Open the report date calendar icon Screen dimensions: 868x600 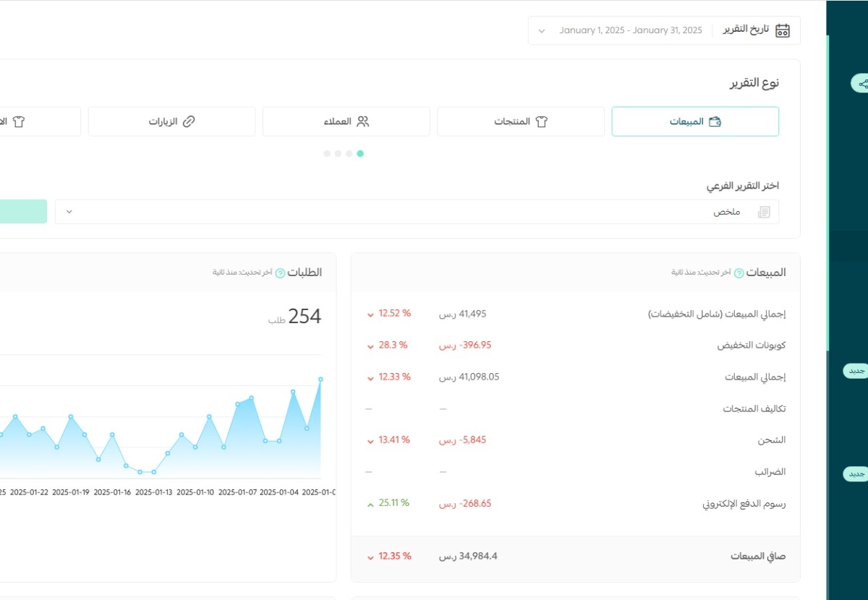tap(782, 30)
